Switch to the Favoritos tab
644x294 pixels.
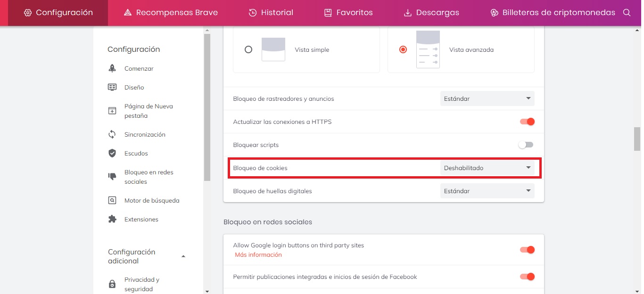348,13
